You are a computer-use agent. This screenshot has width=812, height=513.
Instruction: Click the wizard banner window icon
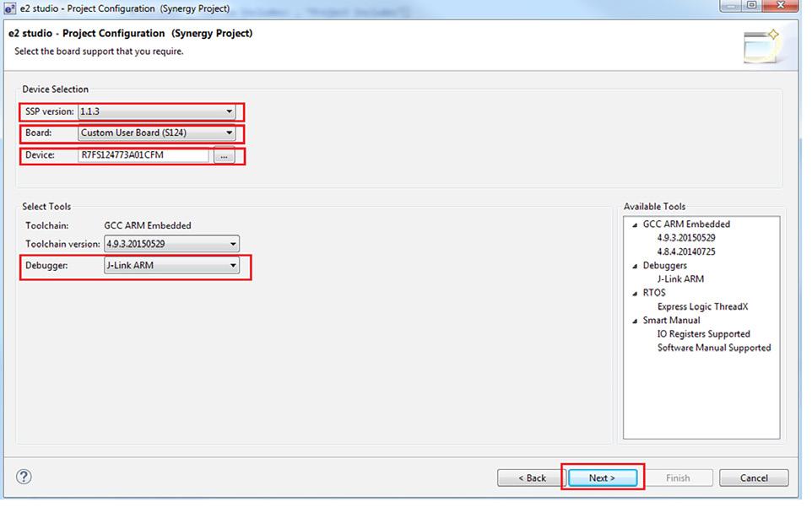tap(761, 46)
